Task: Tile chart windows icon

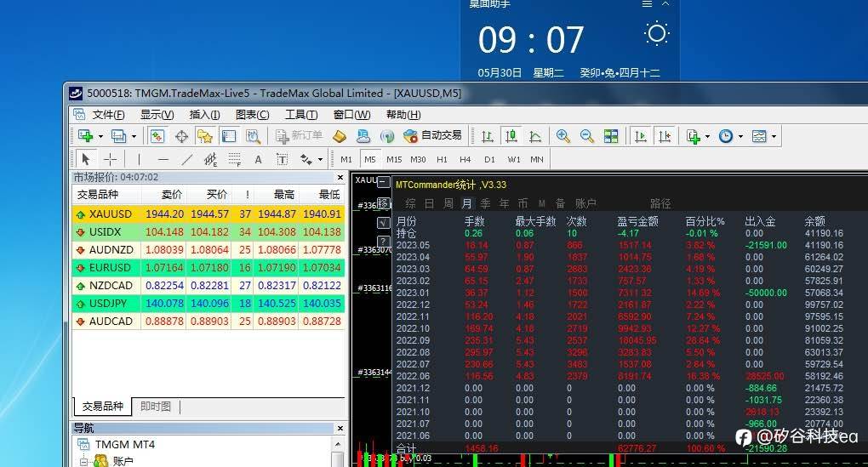Action: coord(611,136)
